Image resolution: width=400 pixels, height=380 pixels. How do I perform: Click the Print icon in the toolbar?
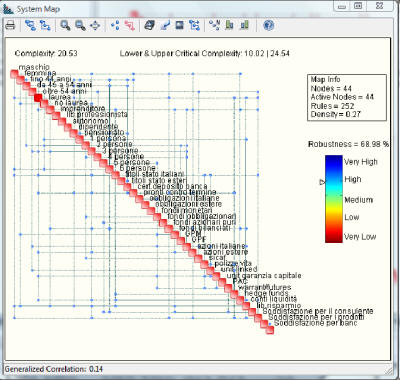[x=10, y=26]
